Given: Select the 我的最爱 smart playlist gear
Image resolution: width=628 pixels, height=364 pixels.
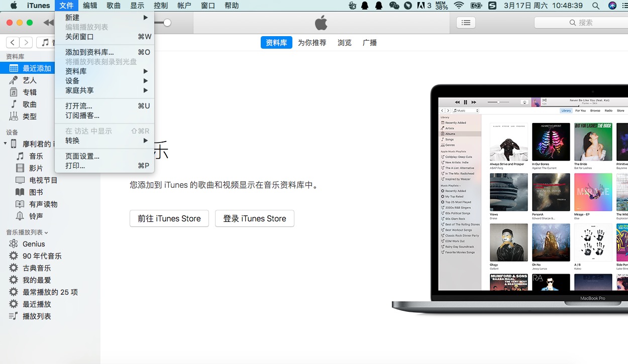Looking at the screenshot, I should (14, 280).
